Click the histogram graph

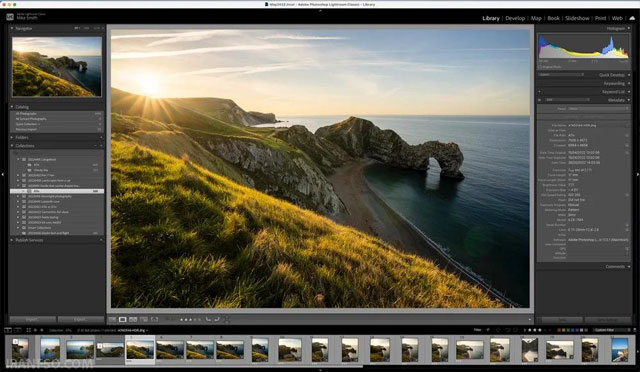(583, 47)
